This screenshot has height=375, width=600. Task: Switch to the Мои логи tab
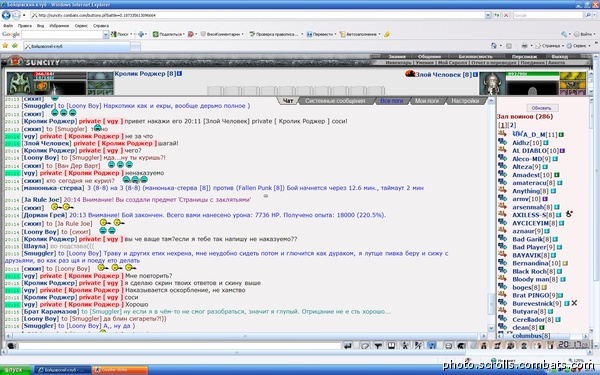coord(427,101)
